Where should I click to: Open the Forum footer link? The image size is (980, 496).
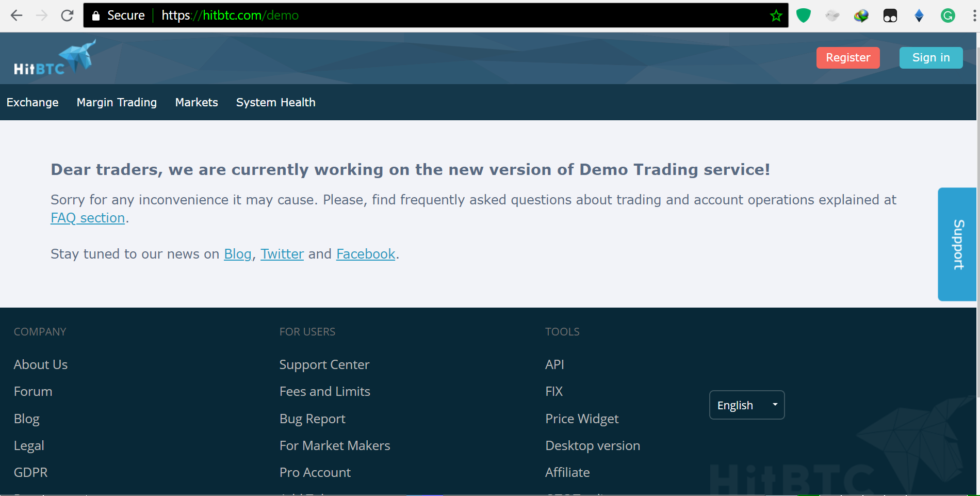point(33,391)
